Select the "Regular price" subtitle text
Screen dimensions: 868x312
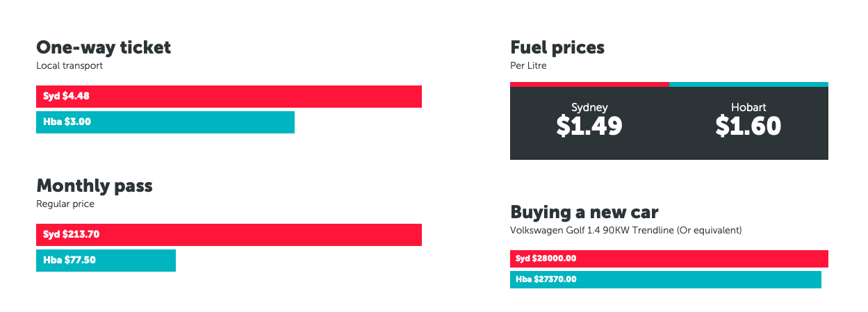point(65,204)
